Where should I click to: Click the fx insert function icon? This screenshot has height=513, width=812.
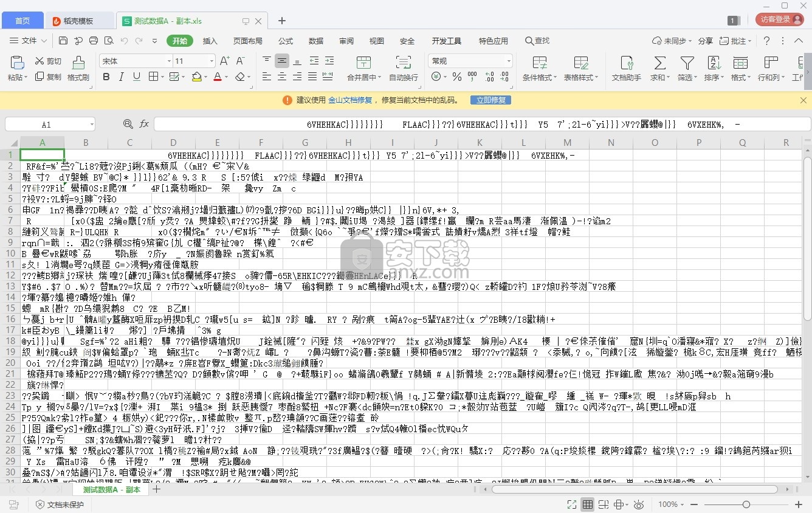(144, 124)
